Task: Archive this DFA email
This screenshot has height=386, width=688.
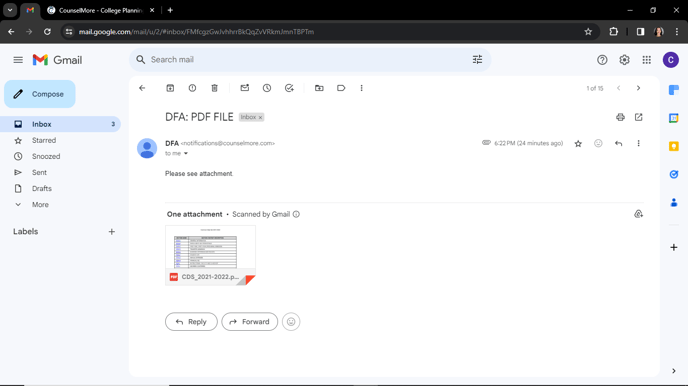Action: click(170, 88)
